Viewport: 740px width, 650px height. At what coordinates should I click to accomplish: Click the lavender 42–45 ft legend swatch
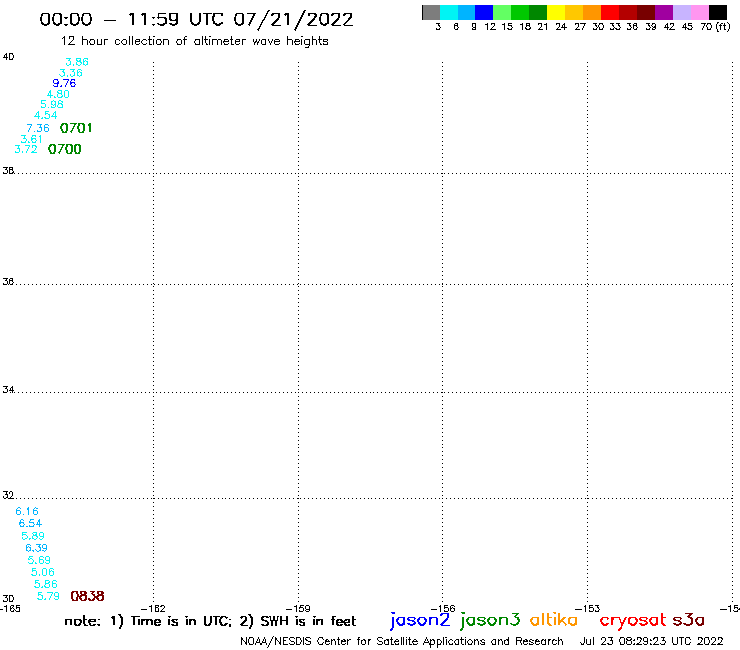click(681, 12)
